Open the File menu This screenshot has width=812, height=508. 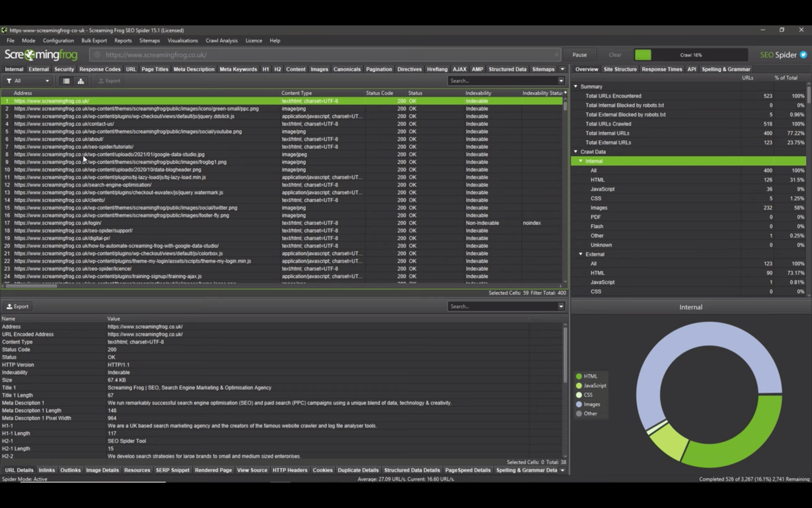coord(10,40)
